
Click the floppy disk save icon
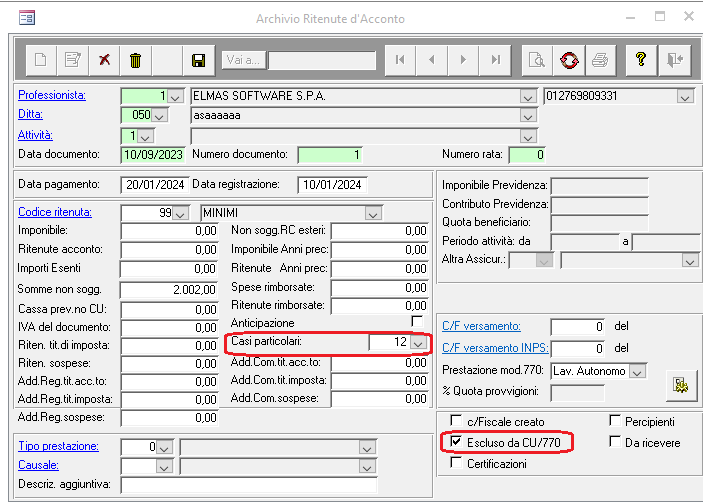pyautogui.click(x=199, y=60)
